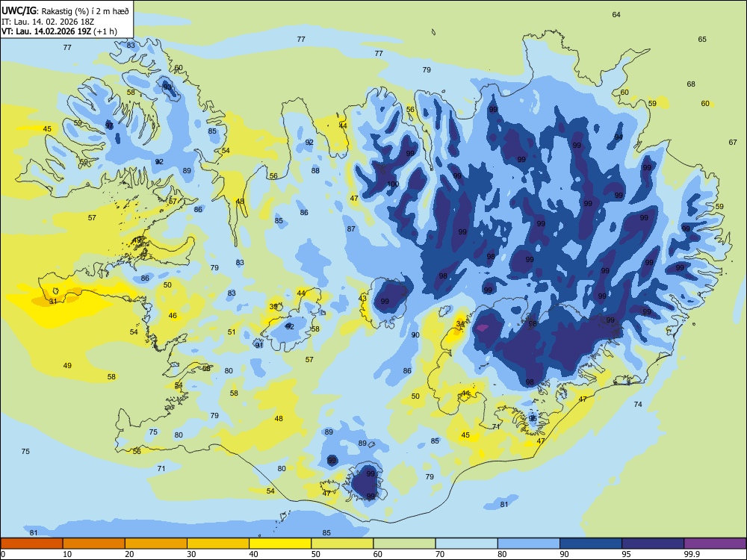Select the '93' value in the northern Westfjords
The image size is (747, 560).
167,87
